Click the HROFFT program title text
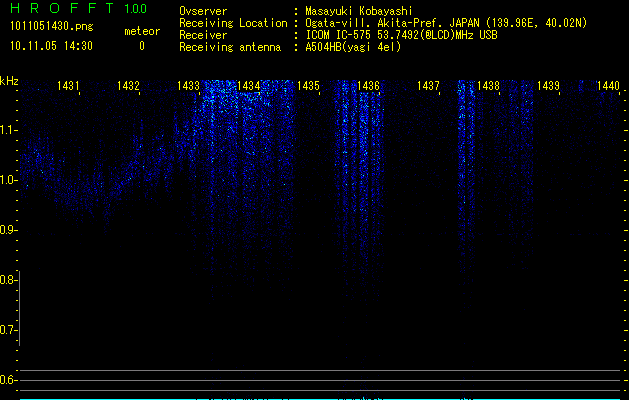 click(63, 8)
